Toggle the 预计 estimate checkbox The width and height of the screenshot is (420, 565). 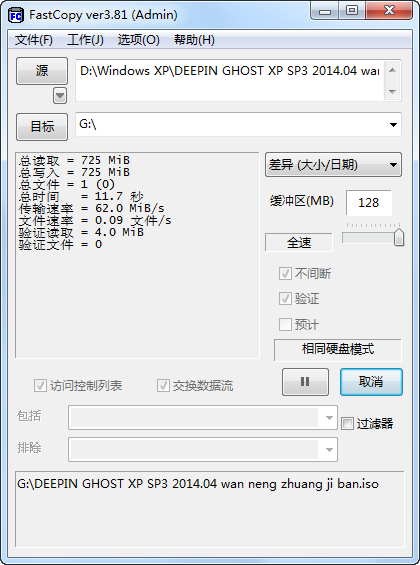(x=285, y=324)
